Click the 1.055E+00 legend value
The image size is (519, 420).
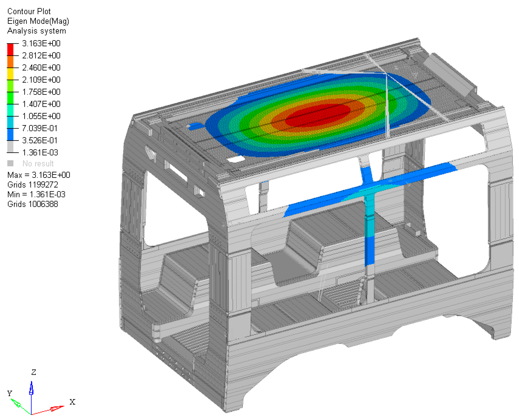tap(41, 116)
